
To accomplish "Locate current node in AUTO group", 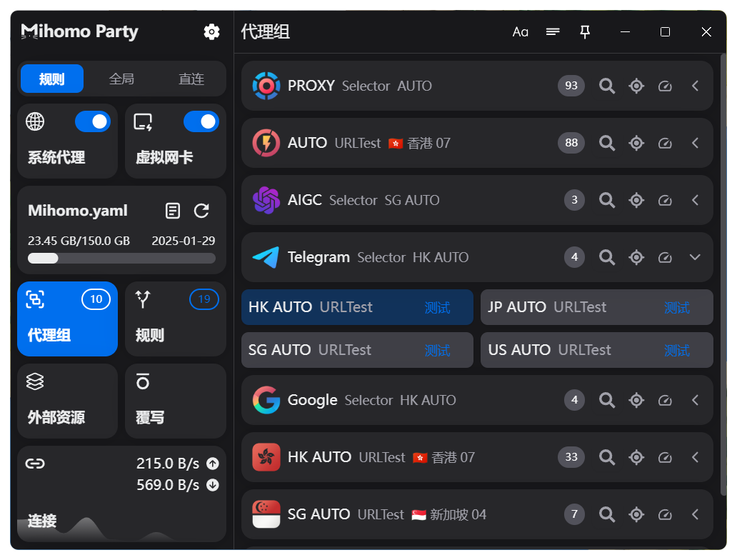I will pos(636,143).
